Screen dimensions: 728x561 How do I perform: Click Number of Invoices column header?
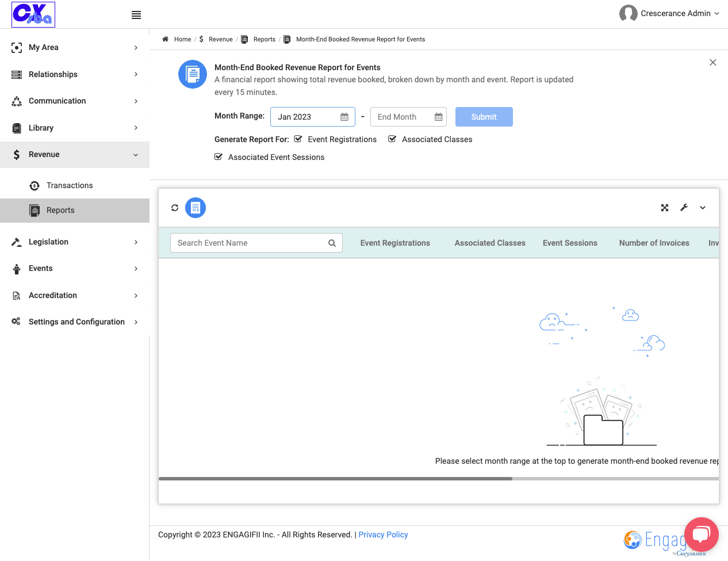point(654,243)
